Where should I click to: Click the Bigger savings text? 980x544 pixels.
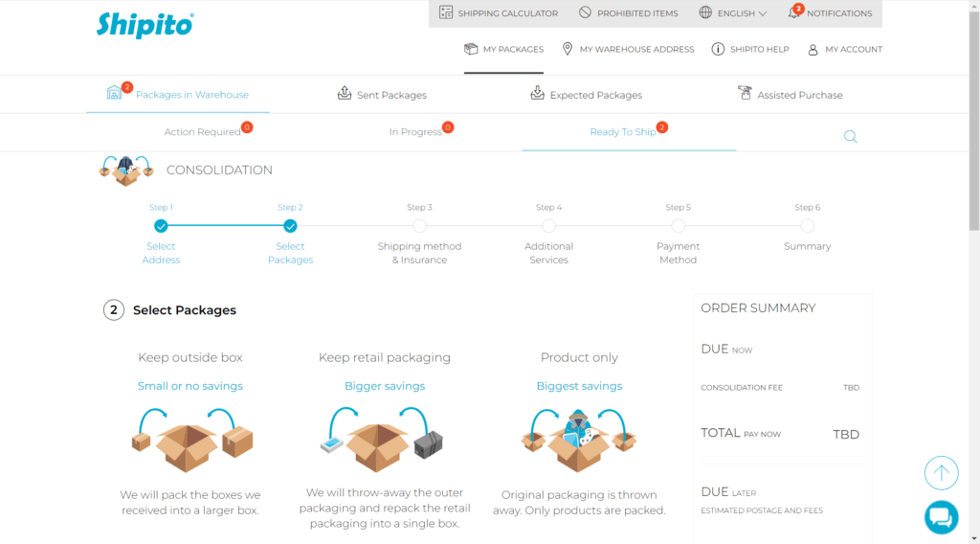(385, 386)
